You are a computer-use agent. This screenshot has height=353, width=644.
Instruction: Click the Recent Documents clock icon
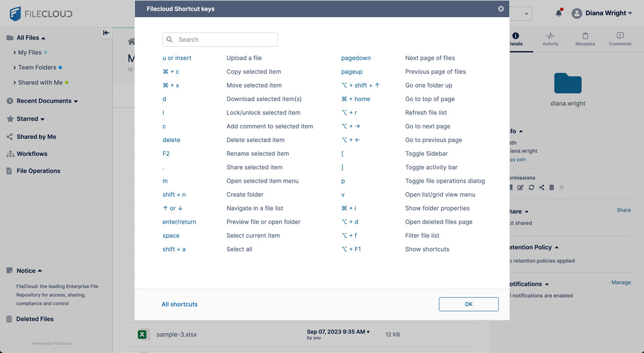pyautogui.click(x=10, y=101)
